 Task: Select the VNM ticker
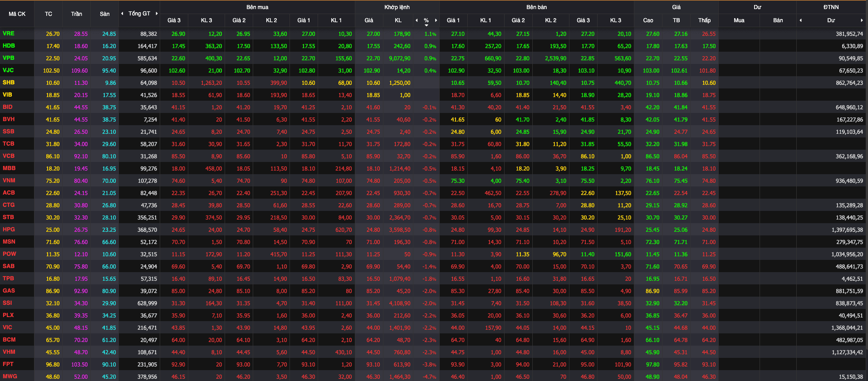click(9, 181)
